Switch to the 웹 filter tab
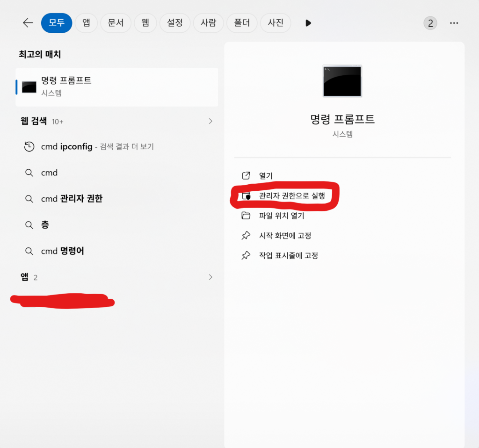Screen dimensions: 479x448 point(145,23)
